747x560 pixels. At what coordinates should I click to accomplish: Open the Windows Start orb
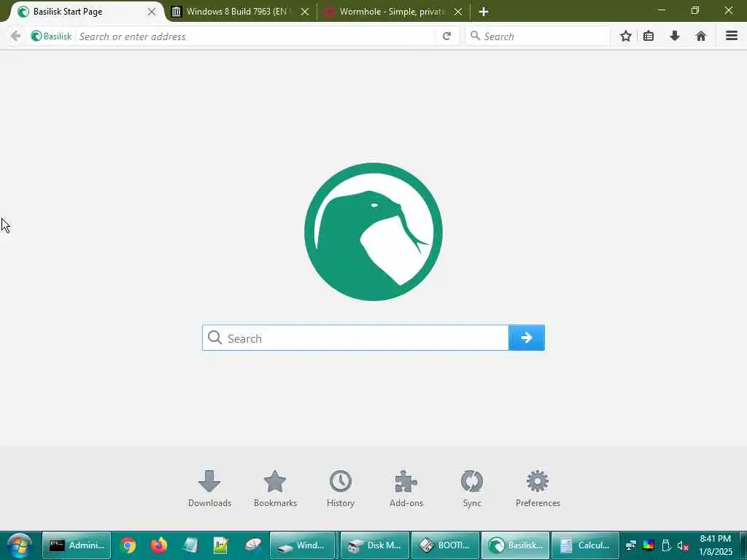tap(20, 545)
